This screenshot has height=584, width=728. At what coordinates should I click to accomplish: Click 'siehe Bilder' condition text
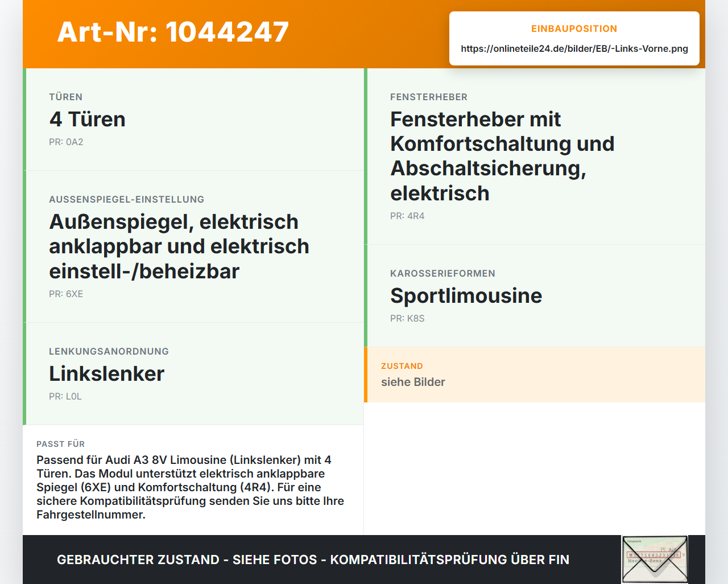pos(413,382)
